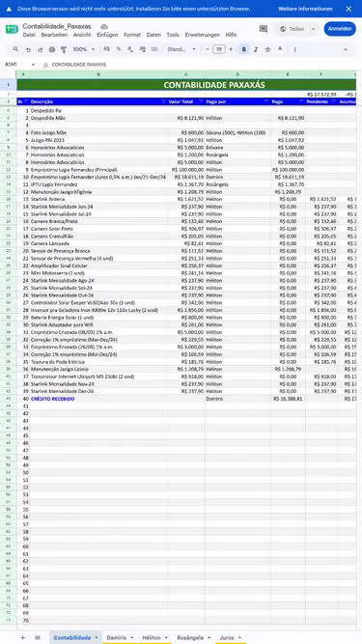Open the Weitere Informationen link
The image size is (362, 644).
click(305, 9)
